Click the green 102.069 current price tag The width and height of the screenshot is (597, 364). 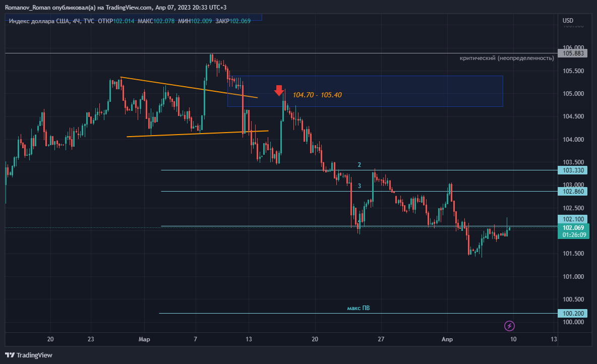574,228
